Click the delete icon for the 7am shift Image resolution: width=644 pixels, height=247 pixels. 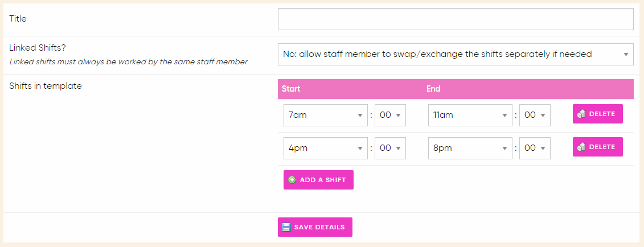click(x=581, y=114)
